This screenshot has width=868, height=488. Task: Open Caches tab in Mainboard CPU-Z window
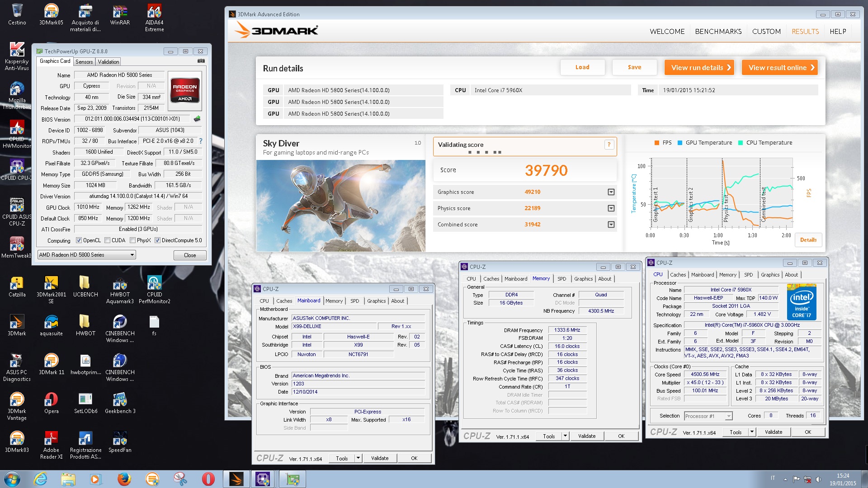(x=284, y=301)
